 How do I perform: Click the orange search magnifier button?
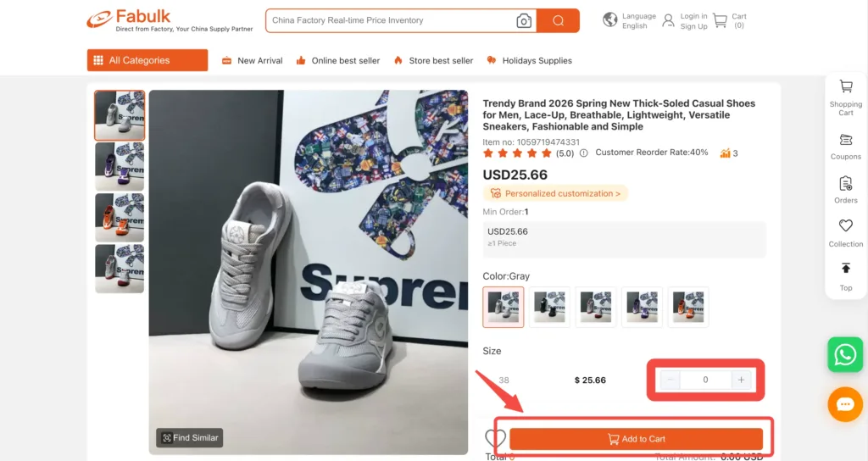click(558, 20)
